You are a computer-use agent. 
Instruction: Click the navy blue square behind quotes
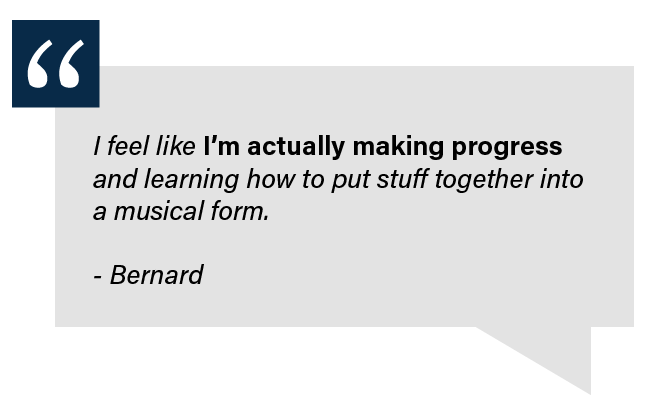click(x=56, y=64)
